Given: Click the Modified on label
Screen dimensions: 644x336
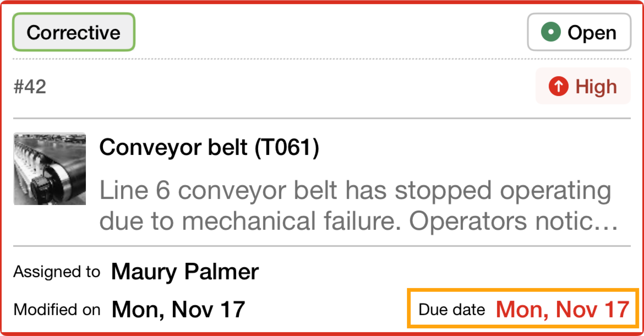Looking at the screenshot, I should (x=57, y=309).
